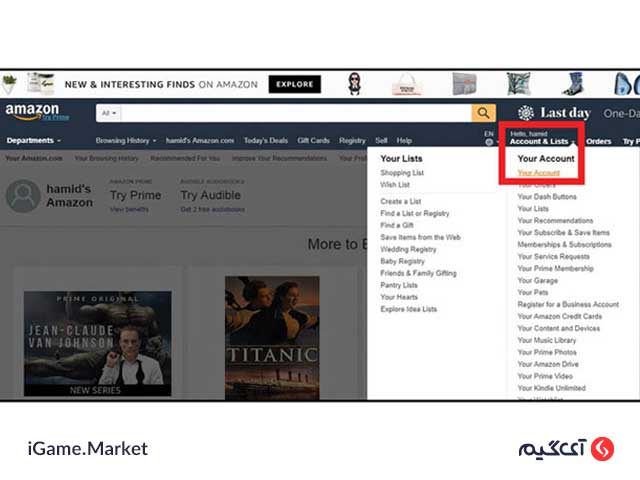Click Your Lists in account menu
Viewport: 640px width, 480px height.
pos(533,209)
